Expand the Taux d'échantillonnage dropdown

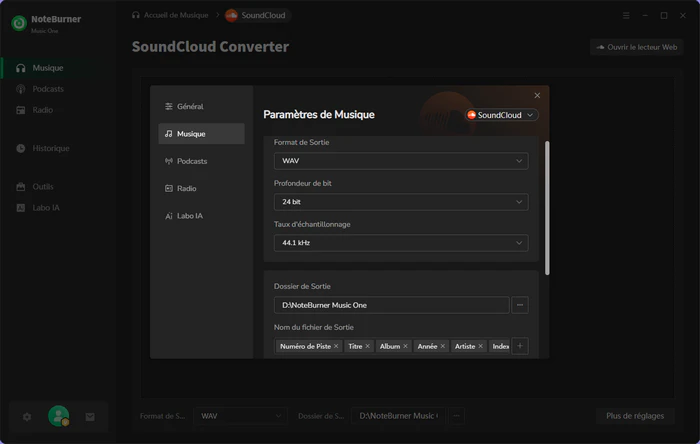click(401, 243)
